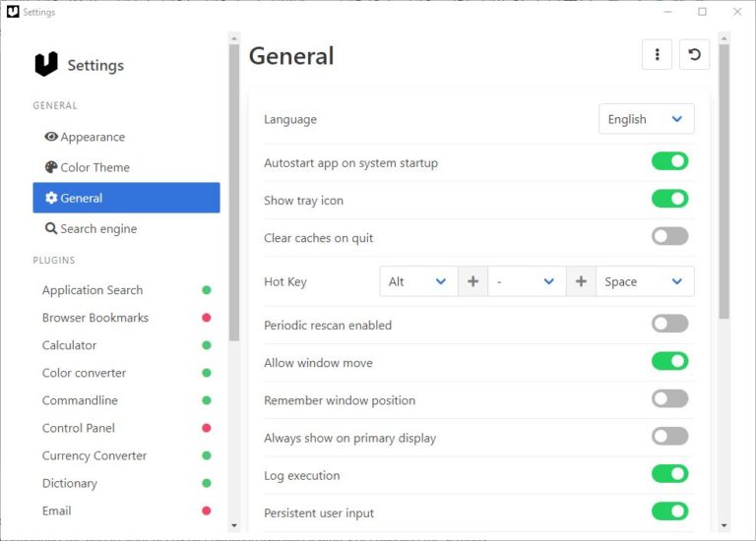Click the magnifier icon for Search engine
The image size is (756, 541).
[x=51, y=228]
